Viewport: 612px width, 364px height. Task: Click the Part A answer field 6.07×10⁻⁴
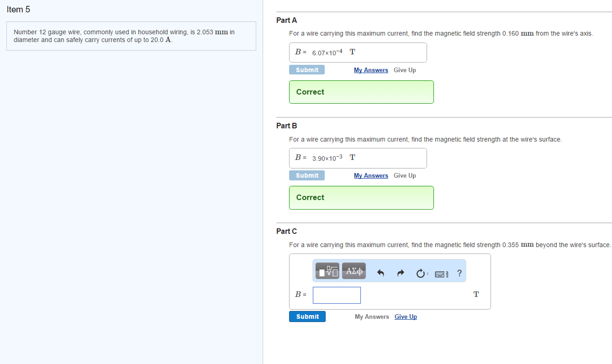tap(357, 53)
